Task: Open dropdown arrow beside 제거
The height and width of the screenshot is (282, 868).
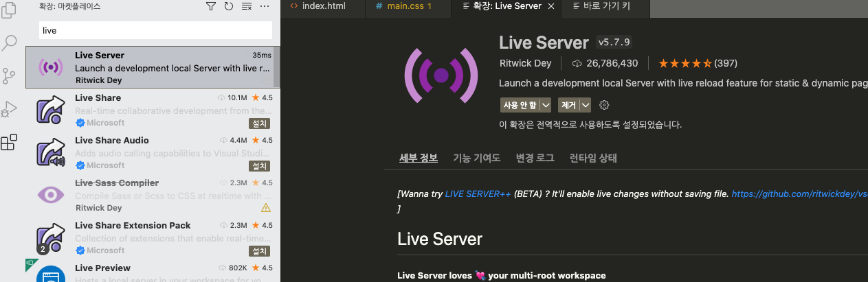Action: point(586,105)
